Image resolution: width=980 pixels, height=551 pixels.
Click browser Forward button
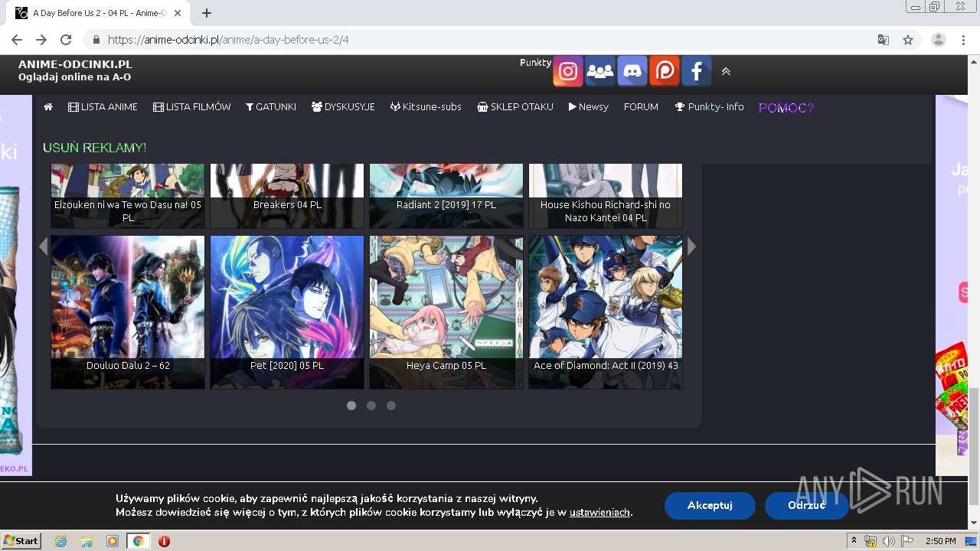pyautogui.click(x=41, y=40)
